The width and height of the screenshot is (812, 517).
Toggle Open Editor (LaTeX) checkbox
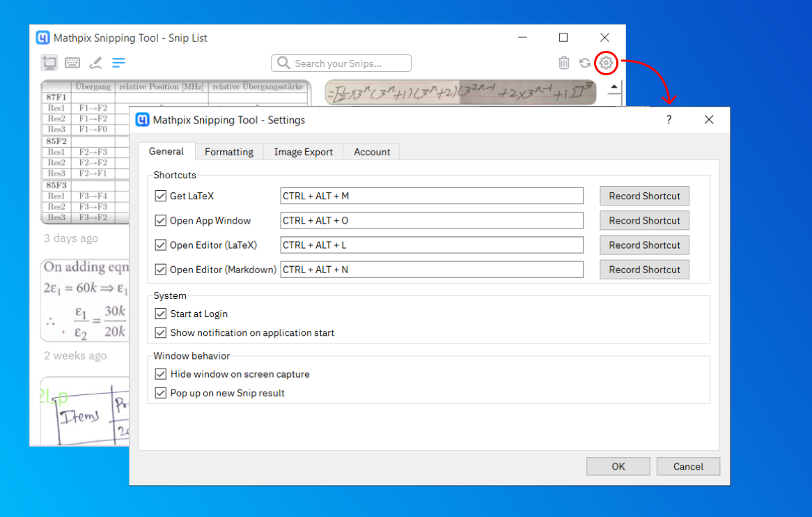pyautogui.click(x=161, y=245)
